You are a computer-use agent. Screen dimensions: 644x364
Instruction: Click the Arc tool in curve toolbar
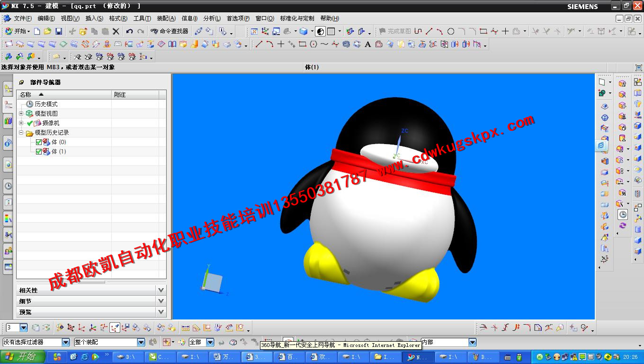(x=270, y=44)
